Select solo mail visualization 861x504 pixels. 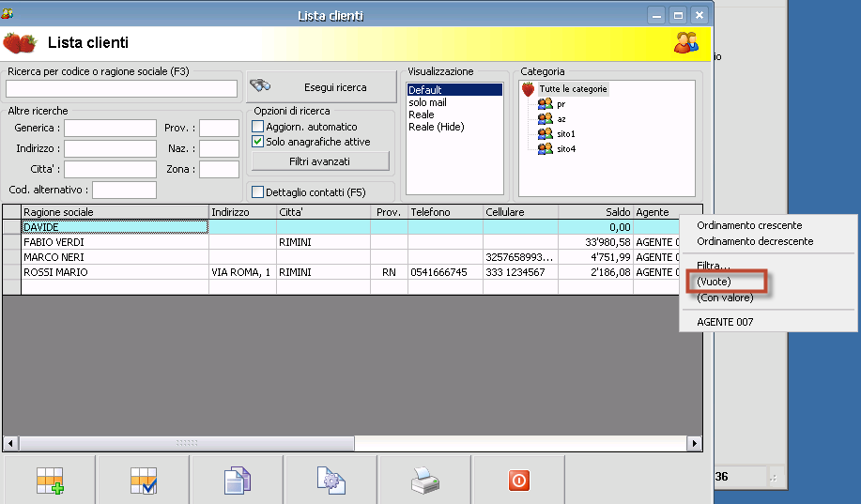pyautogui.click(x=427, y=102)
